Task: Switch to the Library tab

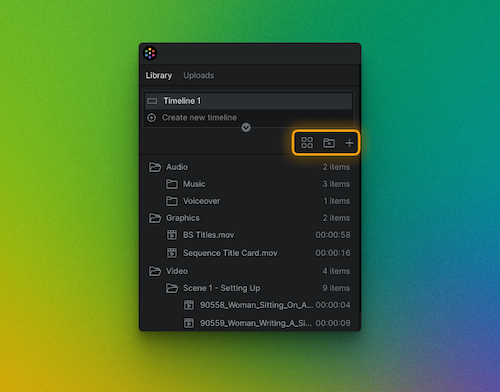Action: click(159, 76)
